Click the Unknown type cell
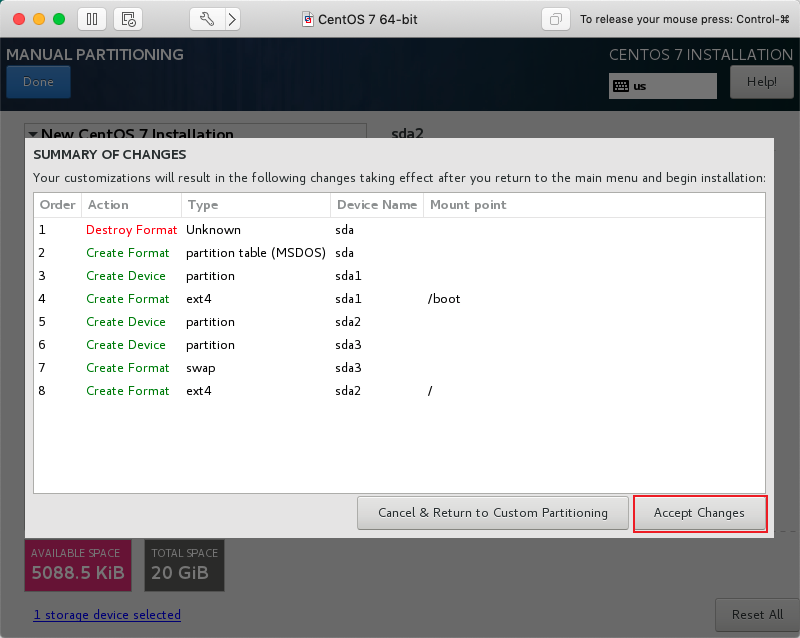Viewport: 800px width, 638px height. 213,230
